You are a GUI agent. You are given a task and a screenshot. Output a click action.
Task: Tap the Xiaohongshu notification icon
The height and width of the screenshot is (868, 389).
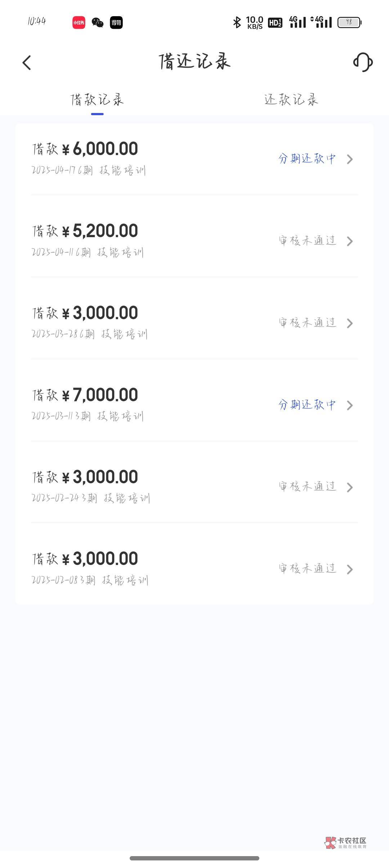pos(79,23)
